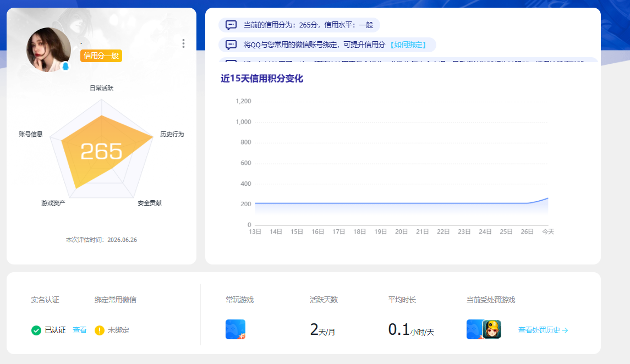This screenshot has height=364, width=630.
Task: Click the 0.1小时/天 average duration value
Action: [x=411, y=330]
